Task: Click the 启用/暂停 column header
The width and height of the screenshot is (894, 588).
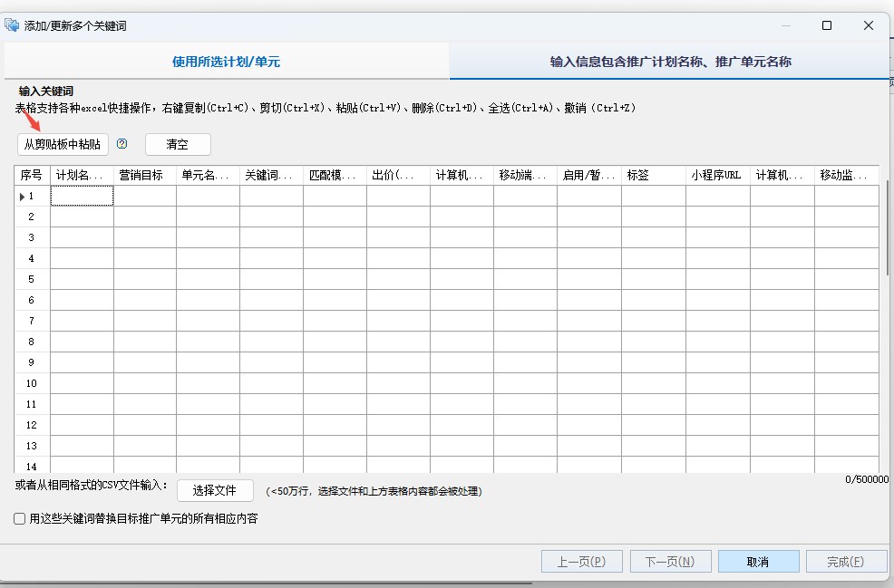Action: click(x=588, y=175)
